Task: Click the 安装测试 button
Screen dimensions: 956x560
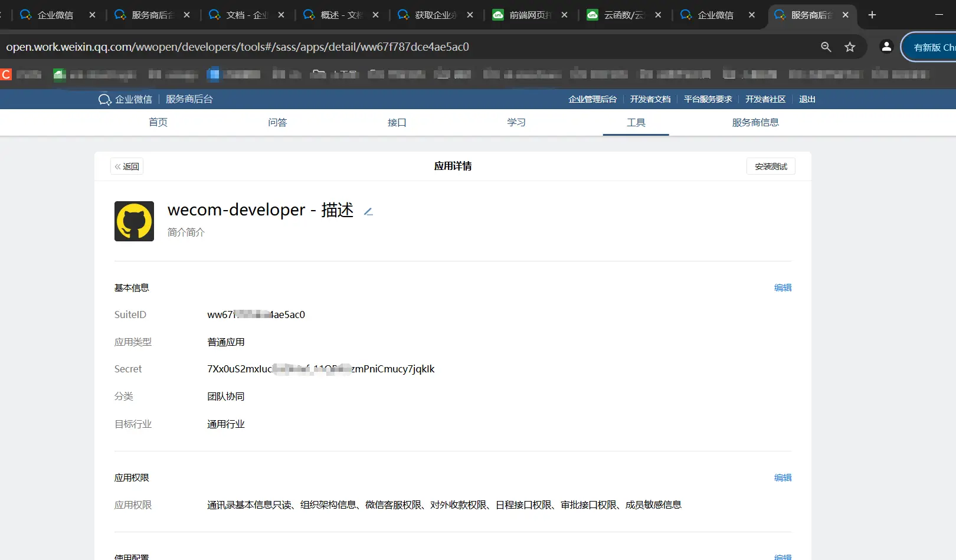Action: [x=771, y=166]
